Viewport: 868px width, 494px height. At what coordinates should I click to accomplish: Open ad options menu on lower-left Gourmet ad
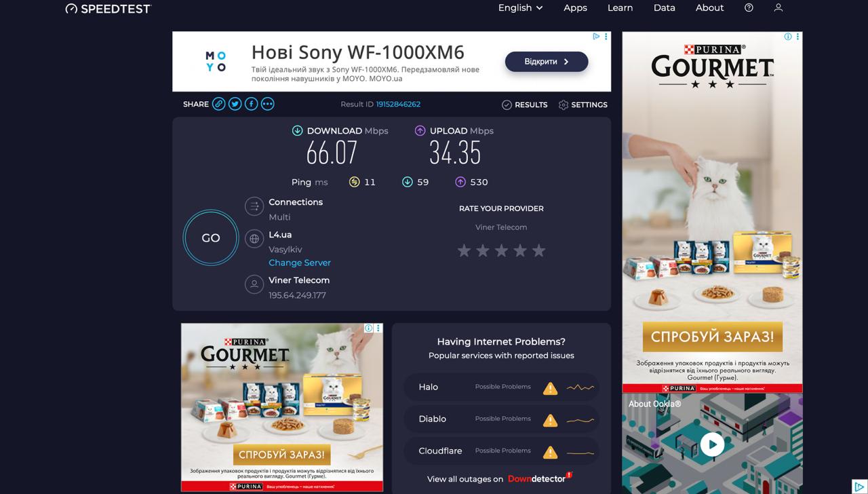(378, 328)
